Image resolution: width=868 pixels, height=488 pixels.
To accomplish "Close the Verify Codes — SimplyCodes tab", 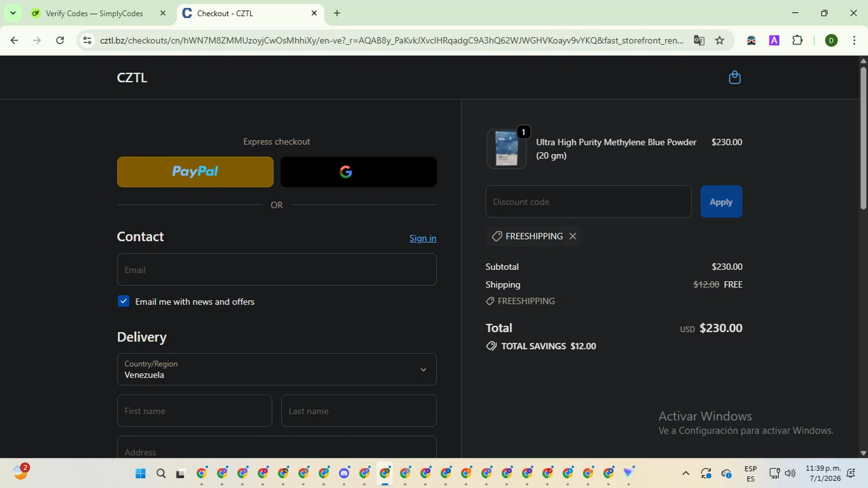I will (163, 13).
